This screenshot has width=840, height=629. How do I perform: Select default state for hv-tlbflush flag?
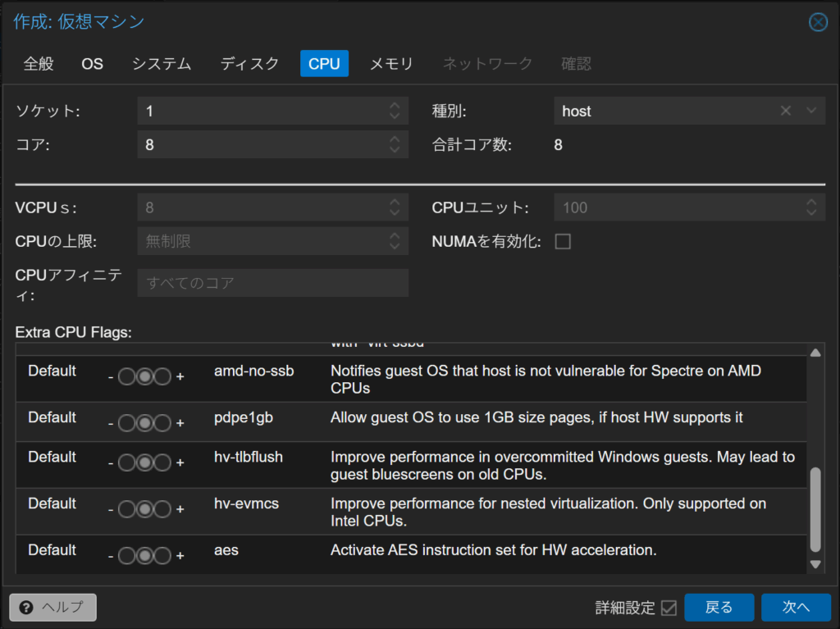[x=144, y=463]
